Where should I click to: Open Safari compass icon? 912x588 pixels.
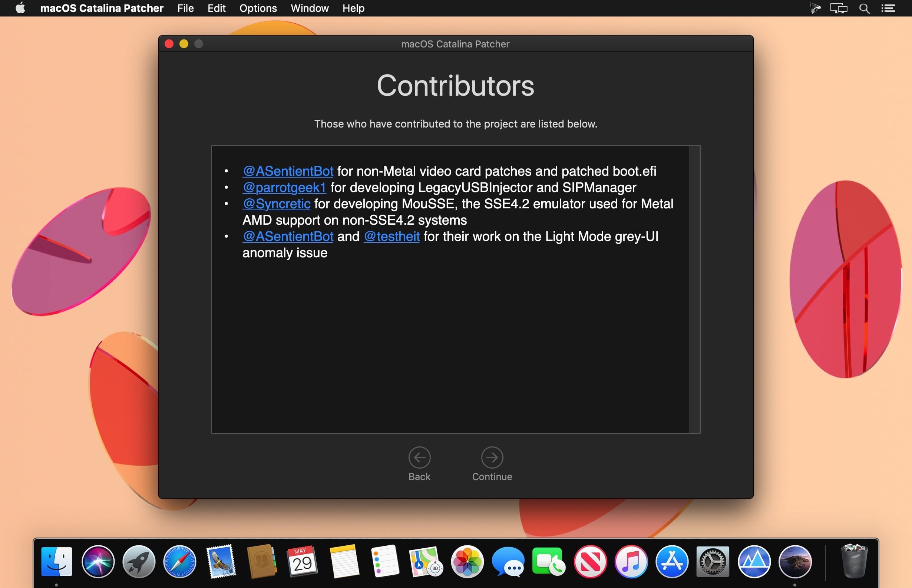(180, 561)
